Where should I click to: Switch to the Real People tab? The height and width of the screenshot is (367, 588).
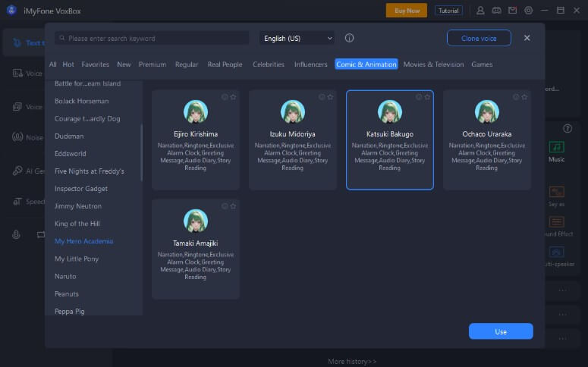[x=225, y=64]
